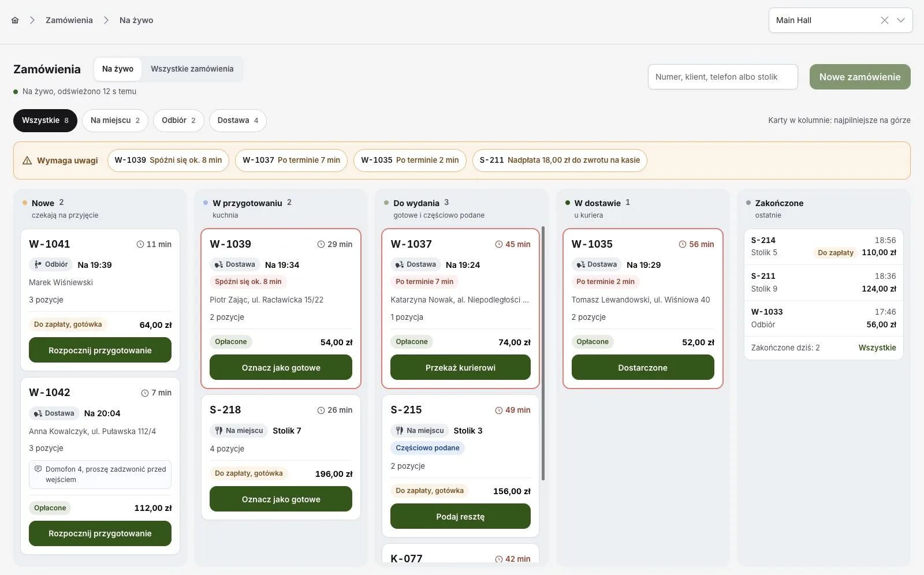Image resolution: width=924 pixels, height=575 pixels.
Task: Click the note icon on W-1042 comment
Action: (x=38, y=469)
